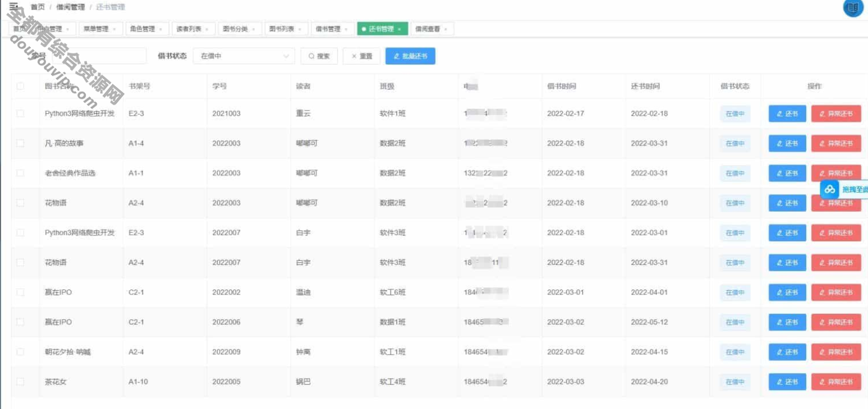Click the 借书时间 column header
Image resolution: width=868 pixels, height=409 pixels.
[x=562, y=86]
